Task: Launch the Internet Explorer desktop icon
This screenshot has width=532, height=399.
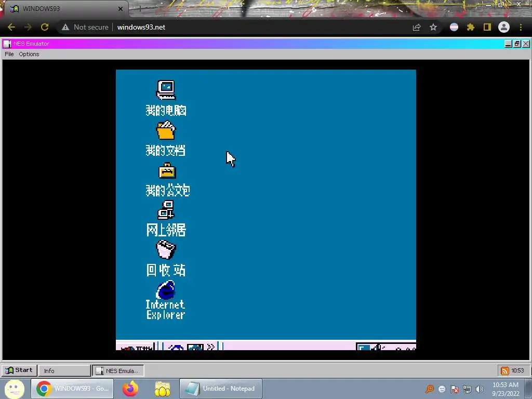Action: (x=166, y=290)
